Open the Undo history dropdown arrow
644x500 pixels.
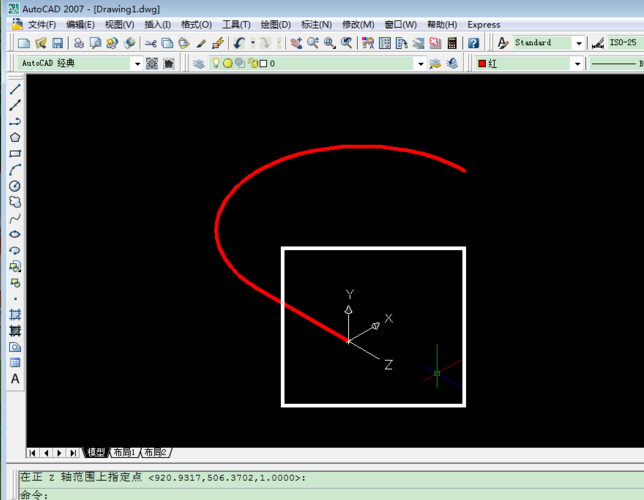click(253, 43)
